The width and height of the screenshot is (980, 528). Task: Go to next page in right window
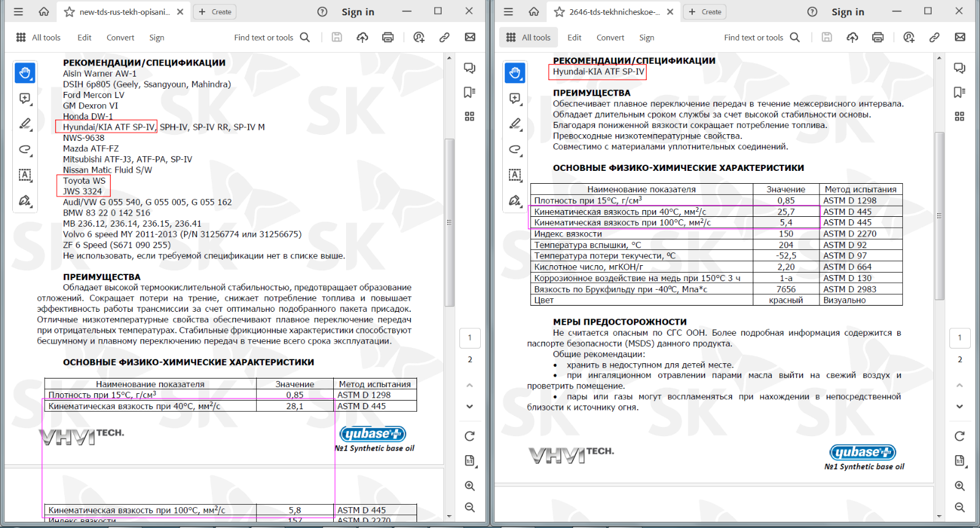[x=960, y=407]
